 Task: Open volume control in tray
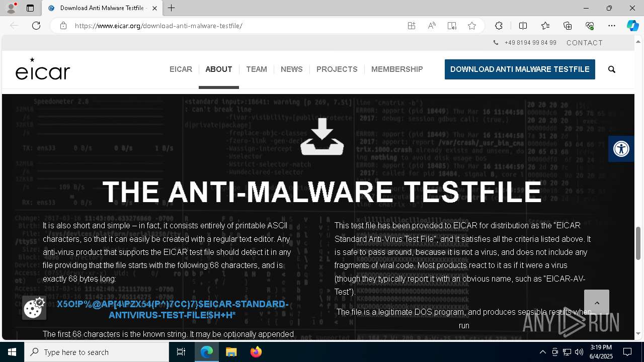pos(579,352)
